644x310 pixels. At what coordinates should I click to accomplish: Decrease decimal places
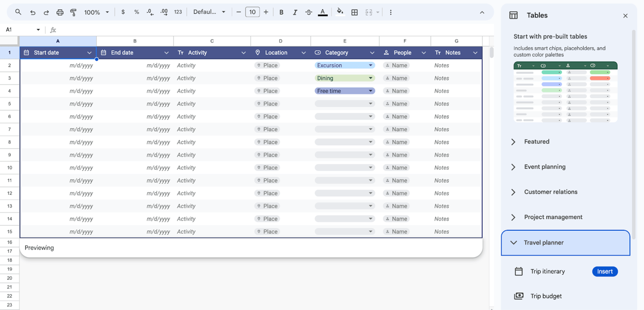coord(150,12)
